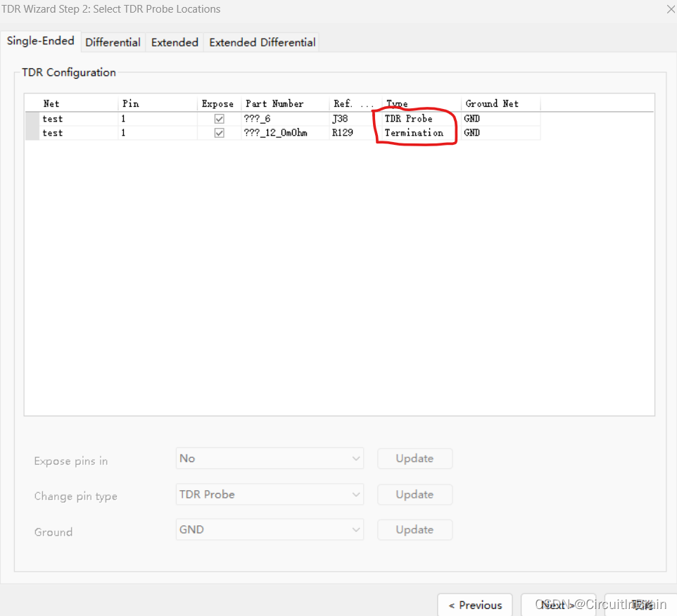The width and height of the screenshot is (677, 616).
Task: Click the TDR Probe type cell
Action: pyautogui.click(x=420, y=119)
